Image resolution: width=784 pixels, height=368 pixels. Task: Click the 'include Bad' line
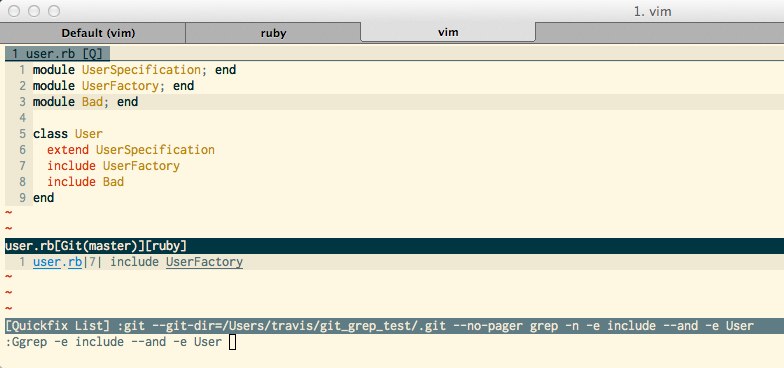tap(86, 182)
